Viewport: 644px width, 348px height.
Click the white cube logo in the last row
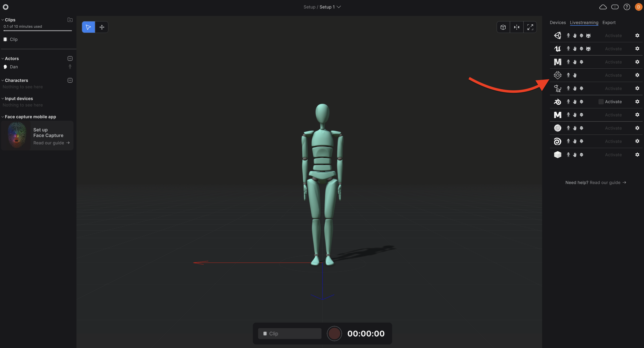pos(557,155)
